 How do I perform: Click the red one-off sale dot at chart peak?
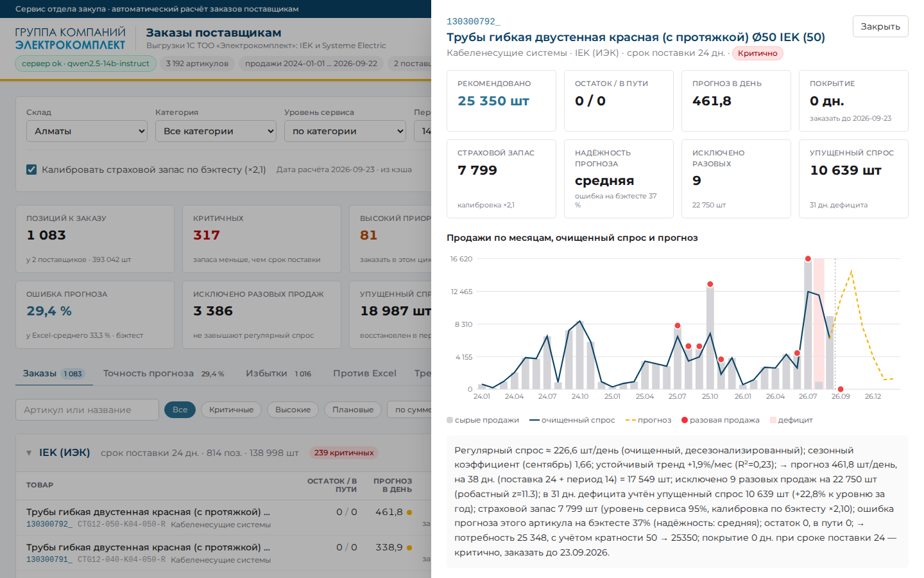tap(808, 259)
